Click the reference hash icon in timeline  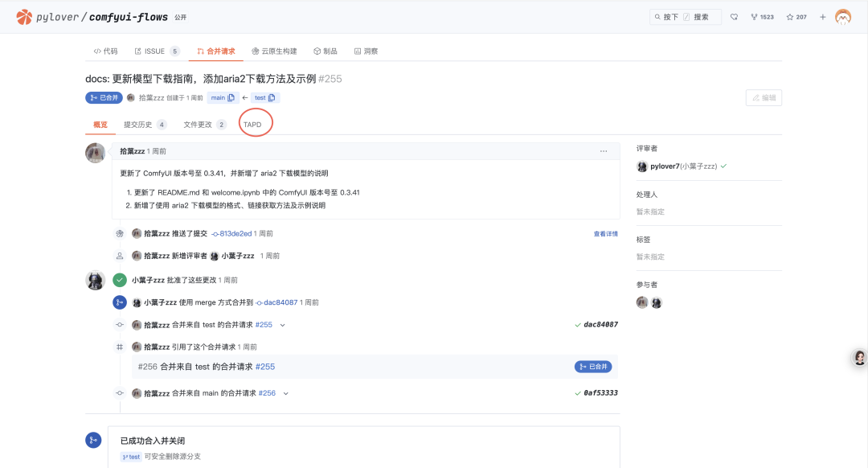point(120,347)
